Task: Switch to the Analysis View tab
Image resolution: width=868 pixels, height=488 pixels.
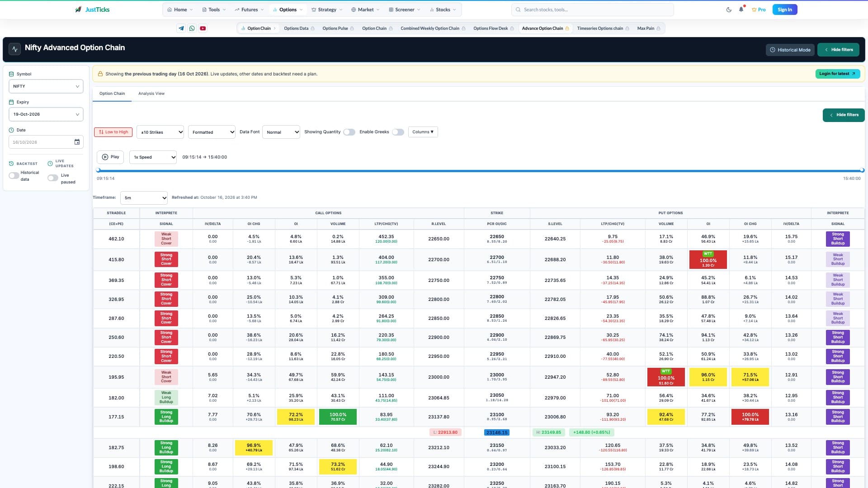Action: point(151,94)
